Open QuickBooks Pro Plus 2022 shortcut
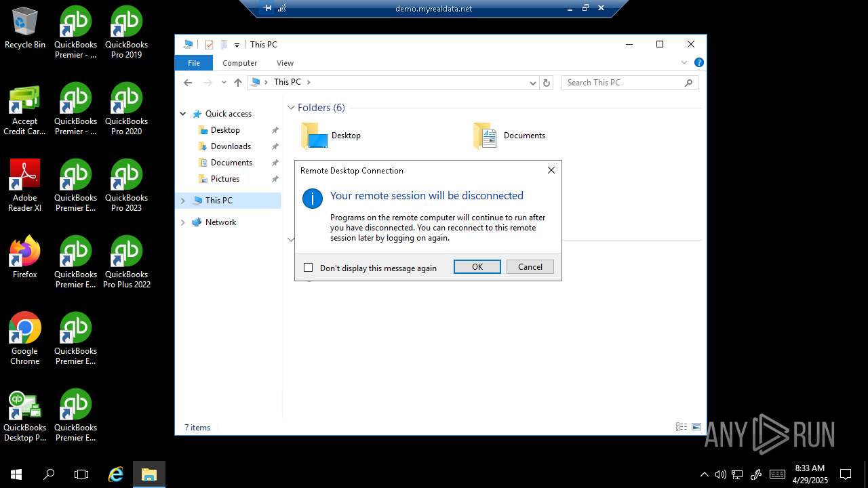Screen dimensions: 868x488 point(126,262)
